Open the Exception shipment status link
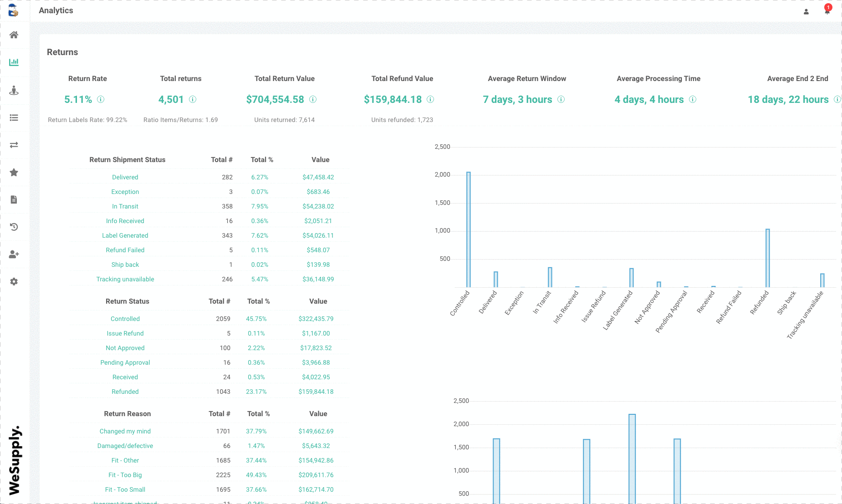This screenshot has height=504, width=842. [125, 192]
